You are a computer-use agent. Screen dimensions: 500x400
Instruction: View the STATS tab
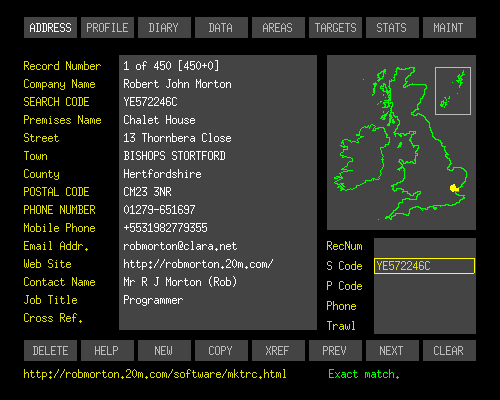coord(392,28)
